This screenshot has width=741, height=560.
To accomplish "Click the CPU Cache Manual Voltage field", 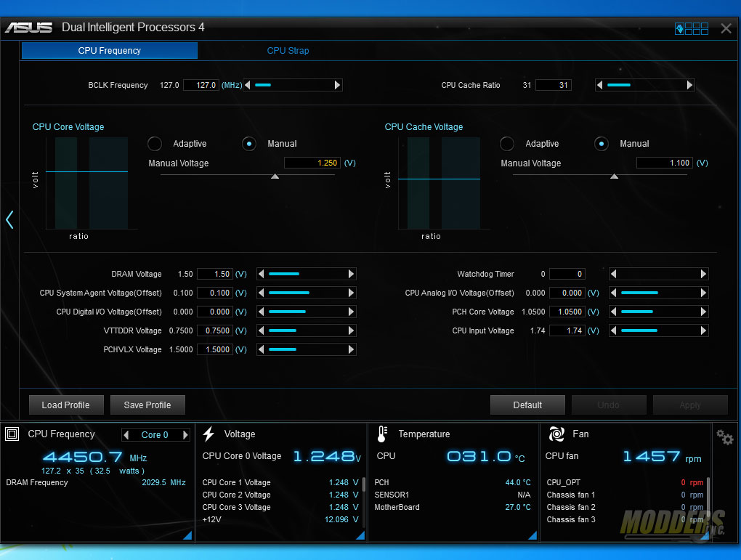I will [x=665, y=163].
